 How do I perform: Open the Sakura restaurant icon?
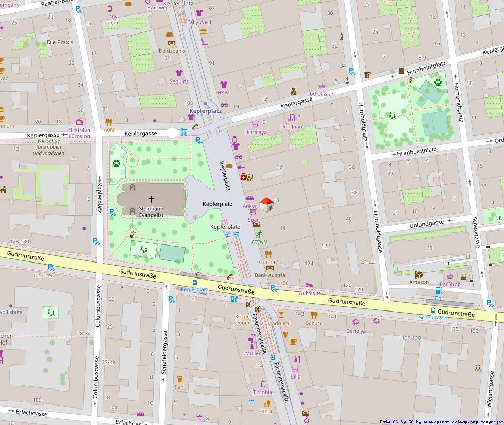pyautogui.click(x=314, y=315)
